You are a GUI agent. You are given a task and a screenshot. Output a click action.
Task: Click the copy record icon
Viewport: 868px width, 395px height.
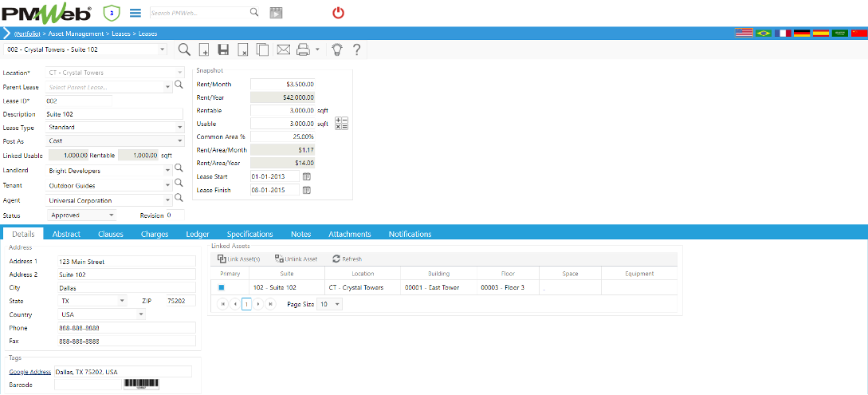tap(262, 49)
